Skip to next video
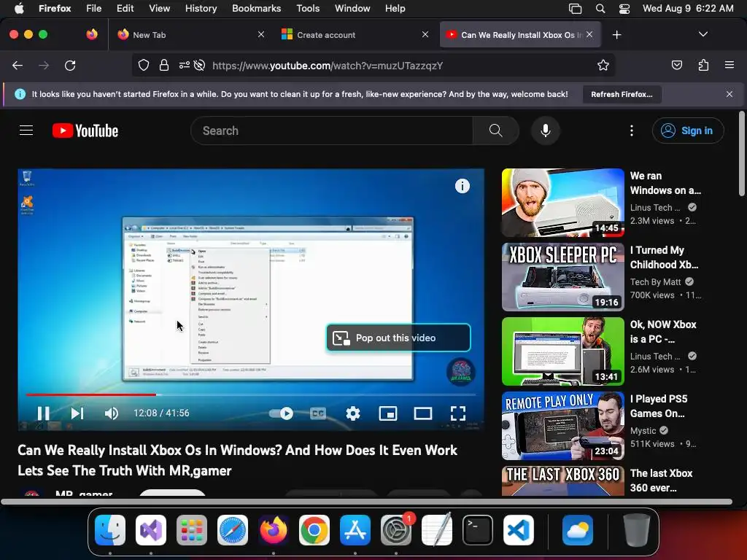The height and width of the screenshot is (560, 747). (x=77, y=413)
